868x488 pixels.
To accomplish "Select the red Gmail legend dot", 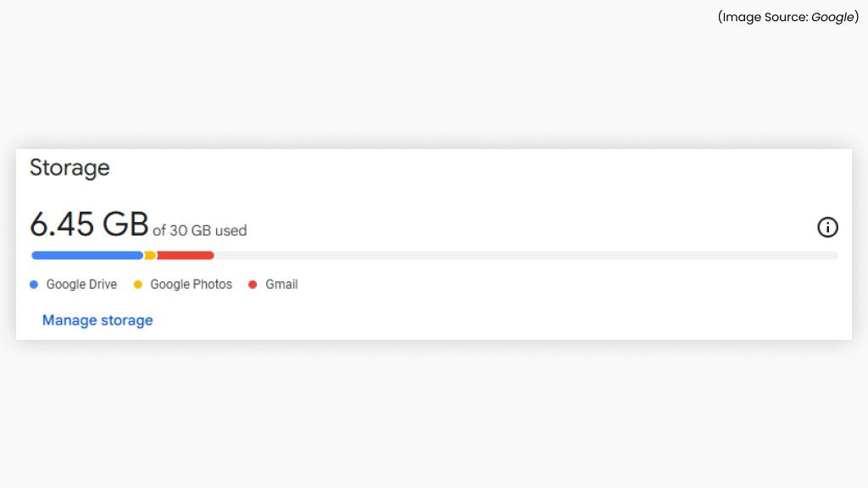I will [252, 284].
